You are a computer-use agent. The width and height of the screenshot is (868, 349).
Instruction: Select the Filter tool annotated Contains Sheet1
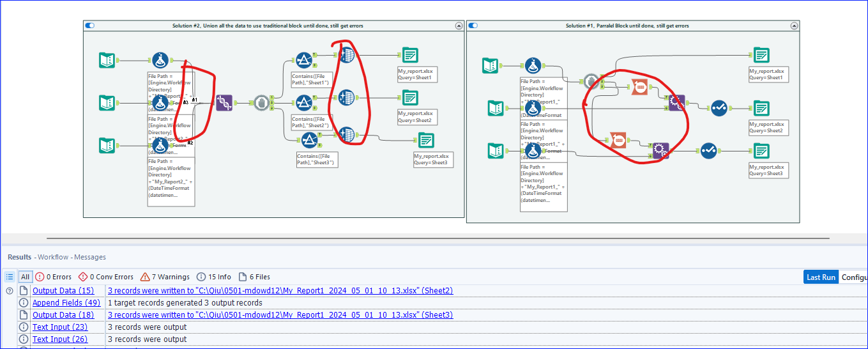304,61
